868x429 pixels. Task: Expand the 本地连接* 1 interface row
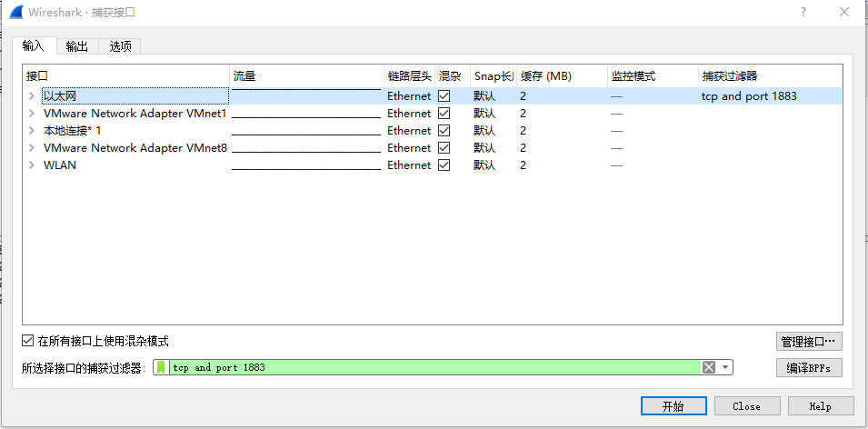32,131
